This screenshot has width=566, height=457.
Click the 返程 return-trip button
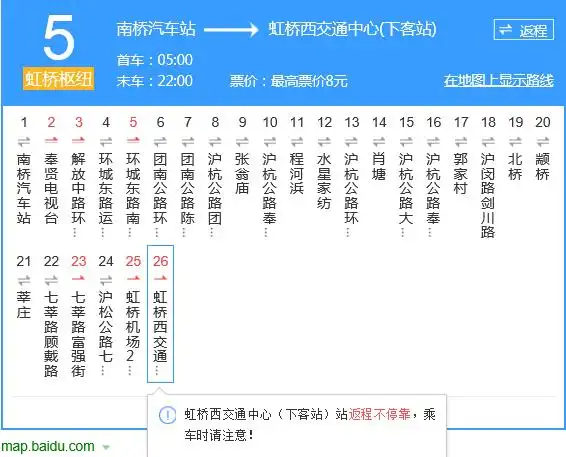[x=523, y=30]
